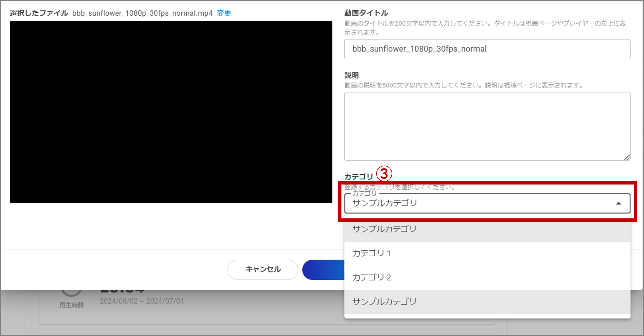The height and width of the screenshot is (336, 644).
Task: Collapse the dropdown using the caret arrow
Action: (x=619, y=203)
